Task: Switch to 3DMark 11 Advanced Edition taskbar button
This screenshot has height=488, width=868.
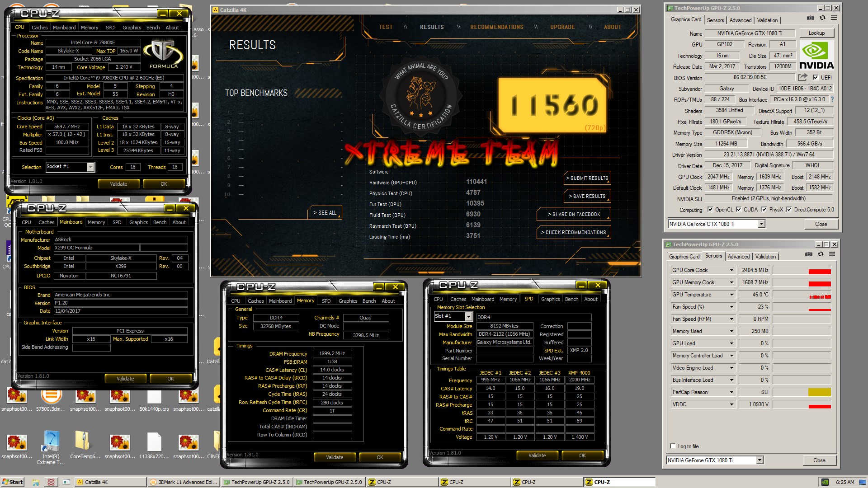Action: pyautogui.click(x=184, y=482)
